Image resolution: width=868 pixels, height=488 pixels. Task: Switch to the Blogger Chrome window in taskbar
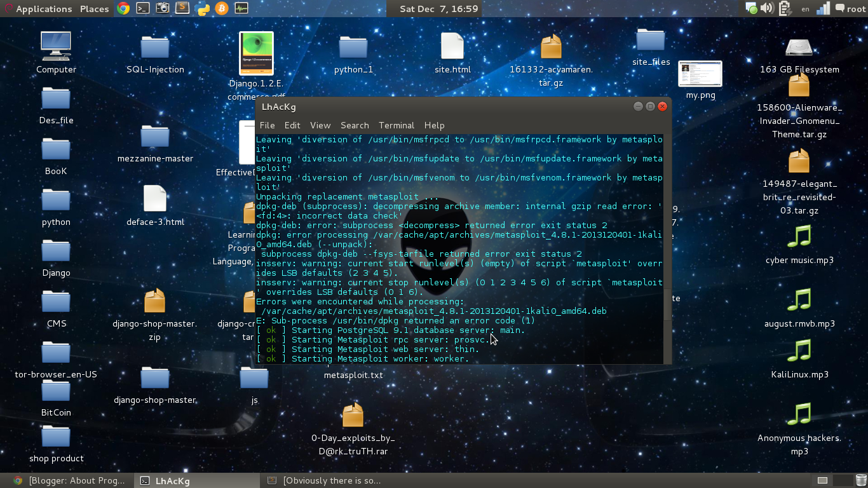[70, 480]
